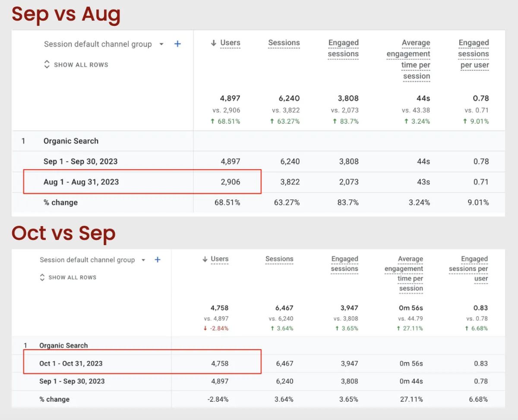The image size is (518, 420).
Task: Click Average engagement time header, bottom table
Action: [x=404, y=274]
